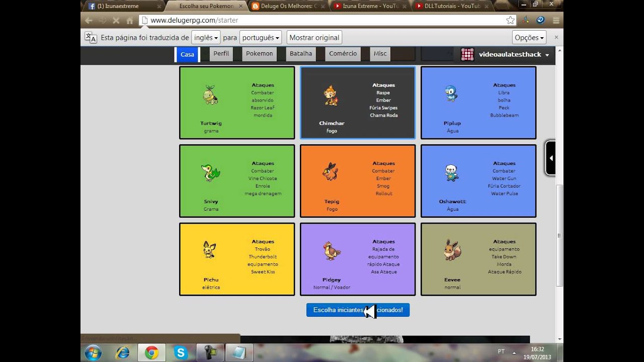The width and height of the screenshot is (644, 362).
Task: Open the português target language dropdown
Action: (261, 38)
